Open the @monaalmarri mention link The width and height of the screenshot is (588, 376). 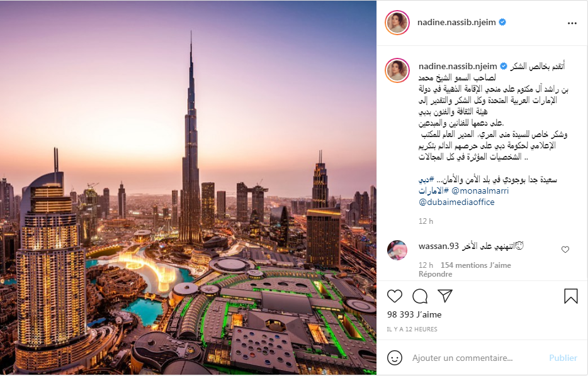coord(480,191)
